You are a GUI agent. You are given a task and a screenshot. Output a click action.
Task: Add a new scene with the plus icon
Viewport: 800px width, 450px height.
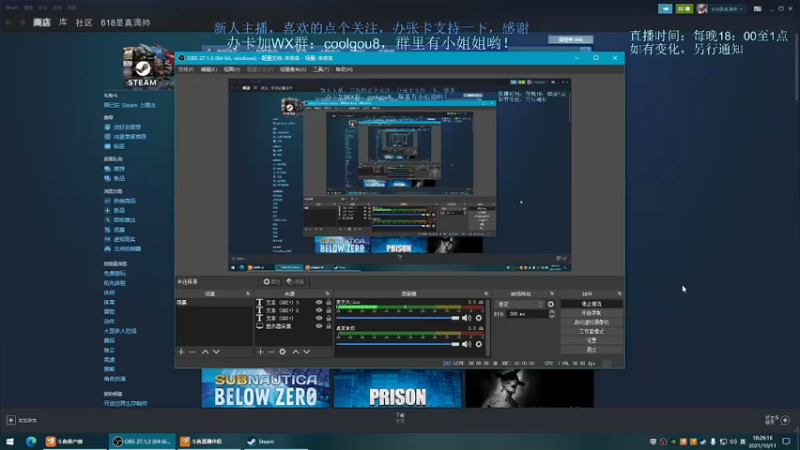click(181, 352)
